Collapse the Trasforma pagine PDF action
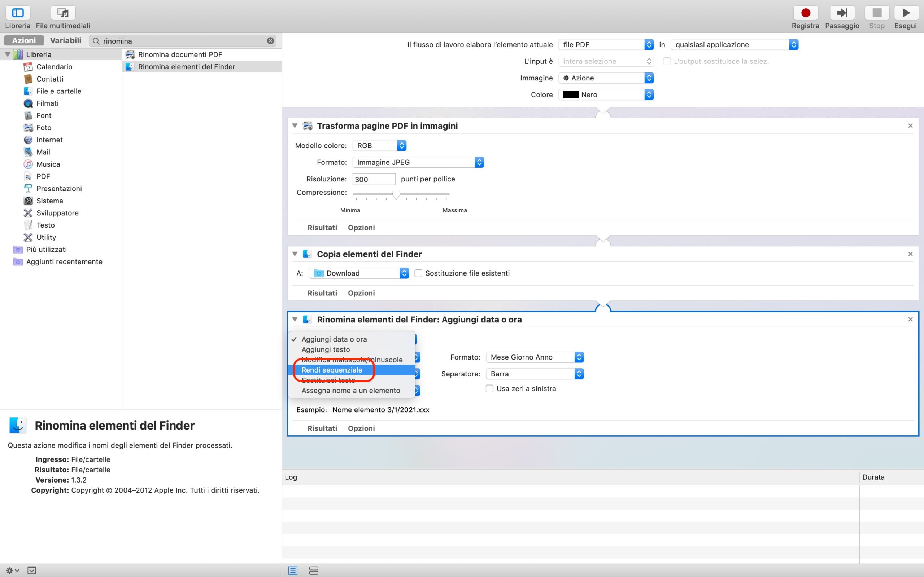 click(295, 125)
